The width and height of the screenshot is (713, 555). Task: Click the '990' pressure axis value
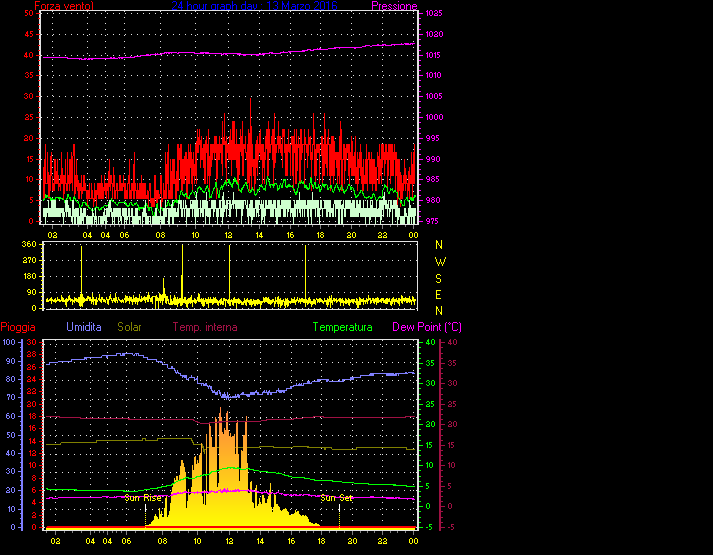[x=432, y=159]
